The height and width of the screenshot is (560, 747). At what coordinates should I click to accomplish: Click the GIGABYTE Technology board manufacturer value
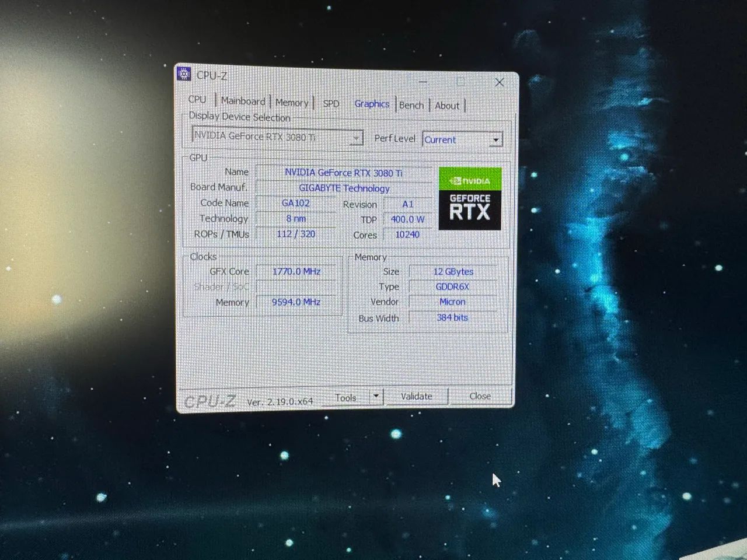pyautogui.click(x=344, y=188)
